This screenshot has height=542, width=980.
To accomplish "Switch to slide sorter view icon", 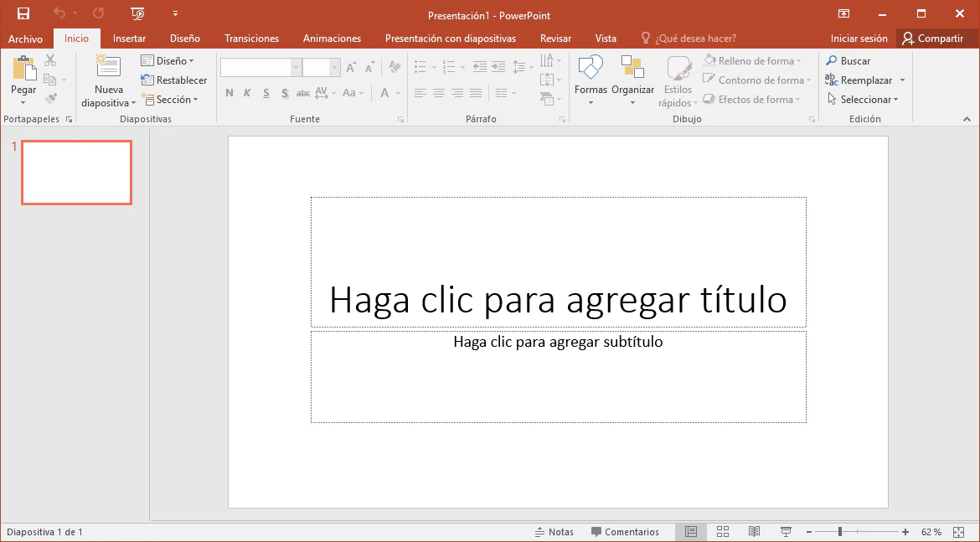I will (723, 532).
